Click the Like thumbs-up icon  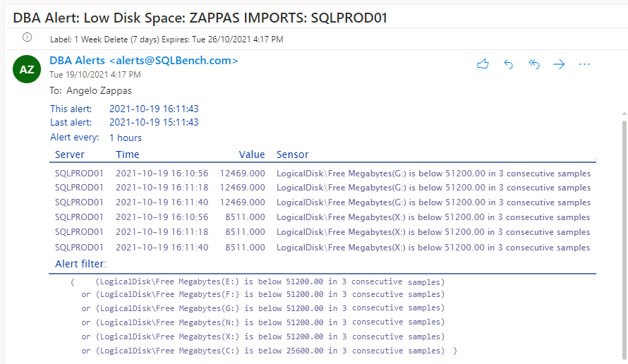coord(483,64)
